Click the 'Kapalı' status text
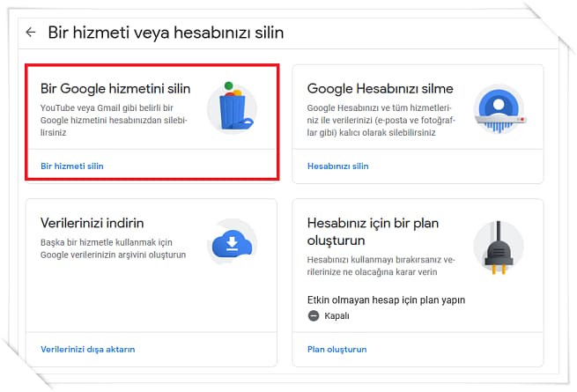 (337, 316)
